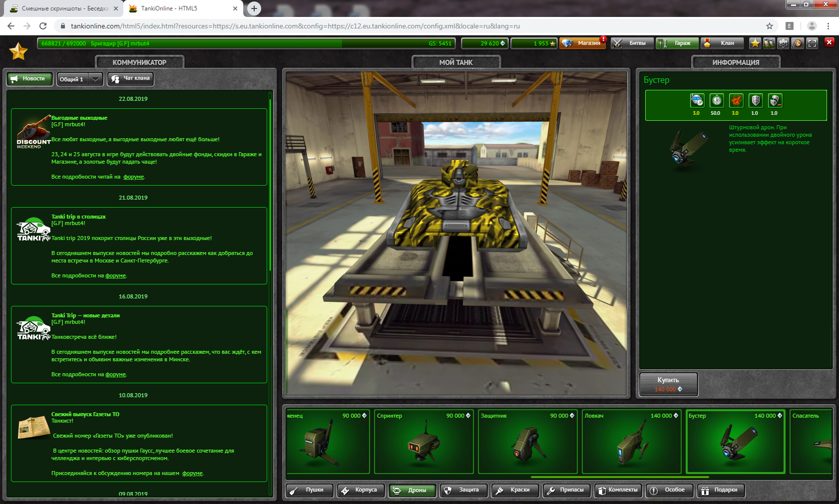Select the Спасатель drone card

pos(812,441)
